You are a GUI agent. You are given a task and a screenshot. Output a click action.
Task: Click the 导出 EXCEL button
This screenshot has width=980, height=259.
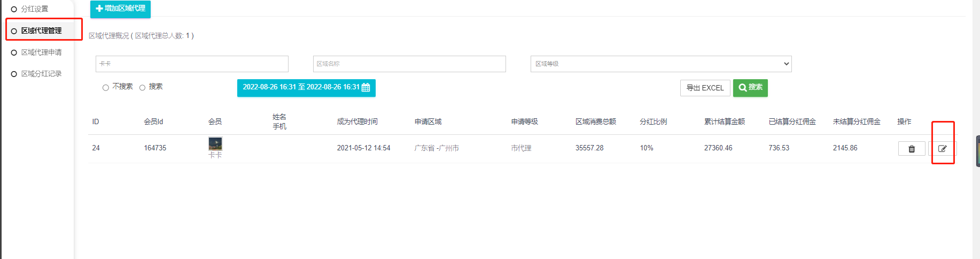click(705, 88)
